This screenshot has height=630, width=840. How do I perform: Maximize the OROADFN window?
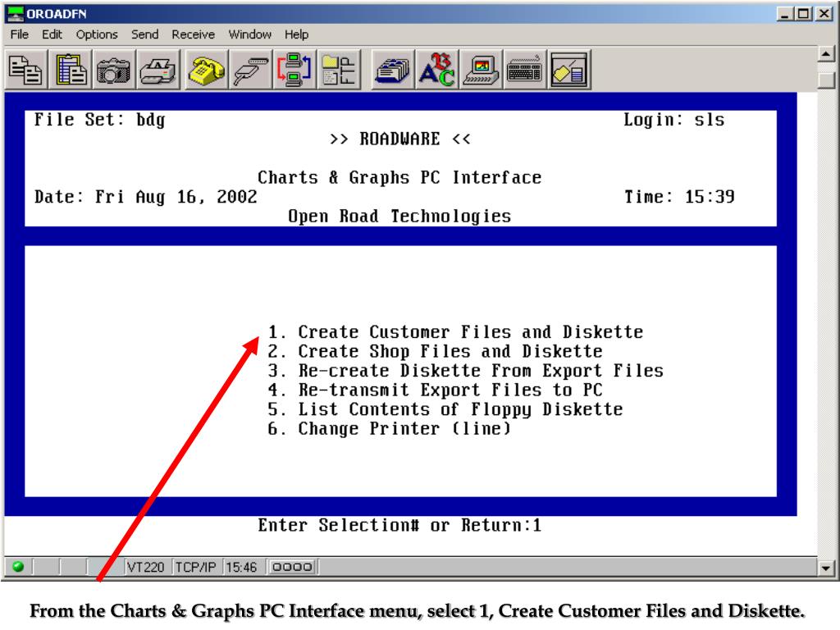803,13
